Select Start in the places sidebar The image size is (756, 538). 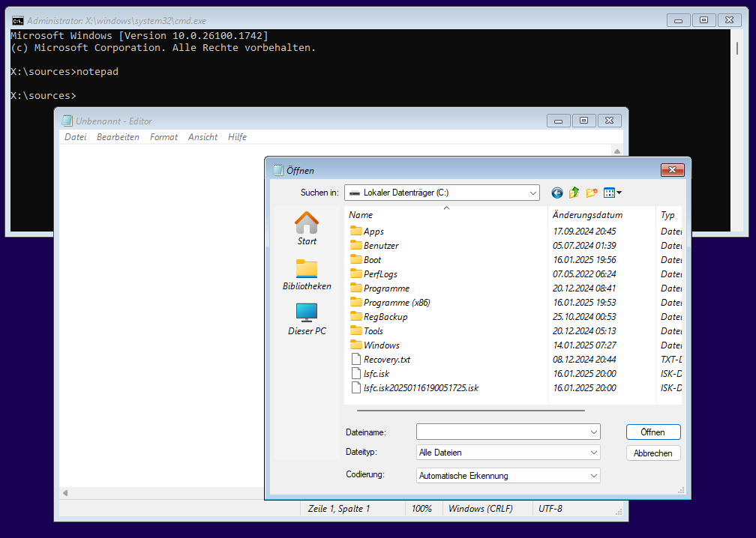coord(307,229)
